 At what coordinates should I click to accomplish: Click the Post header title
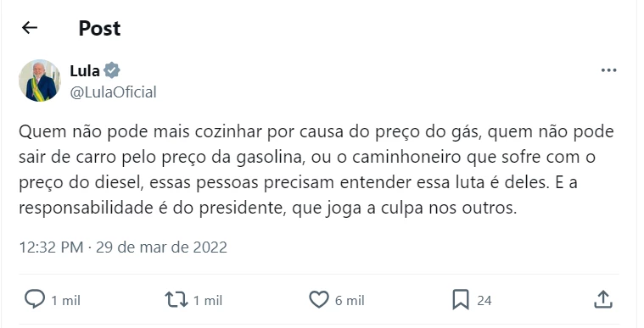click(99, 28)
